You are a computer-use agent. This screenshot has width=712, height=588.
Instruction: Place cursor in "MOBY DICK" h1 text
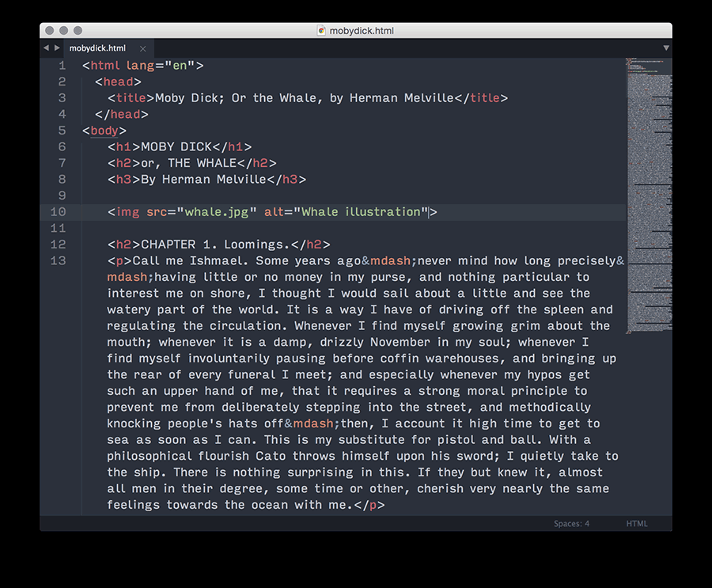[176, 146]
